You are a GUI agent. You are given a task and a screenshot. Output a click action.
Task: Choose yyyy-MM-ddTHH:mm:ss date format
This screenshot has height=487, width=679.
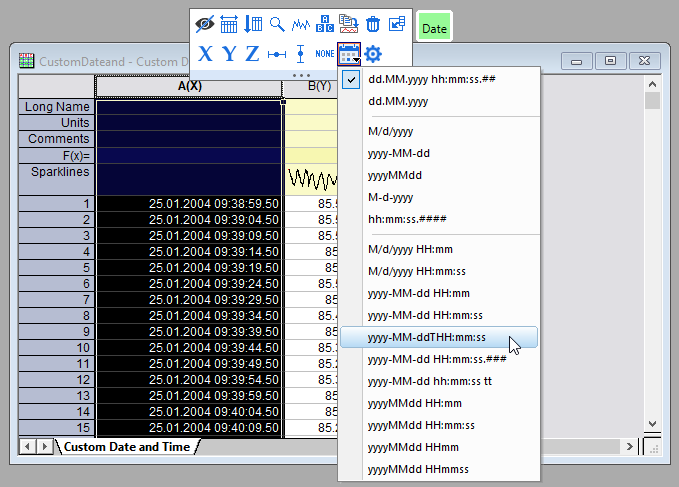[426, 338]
